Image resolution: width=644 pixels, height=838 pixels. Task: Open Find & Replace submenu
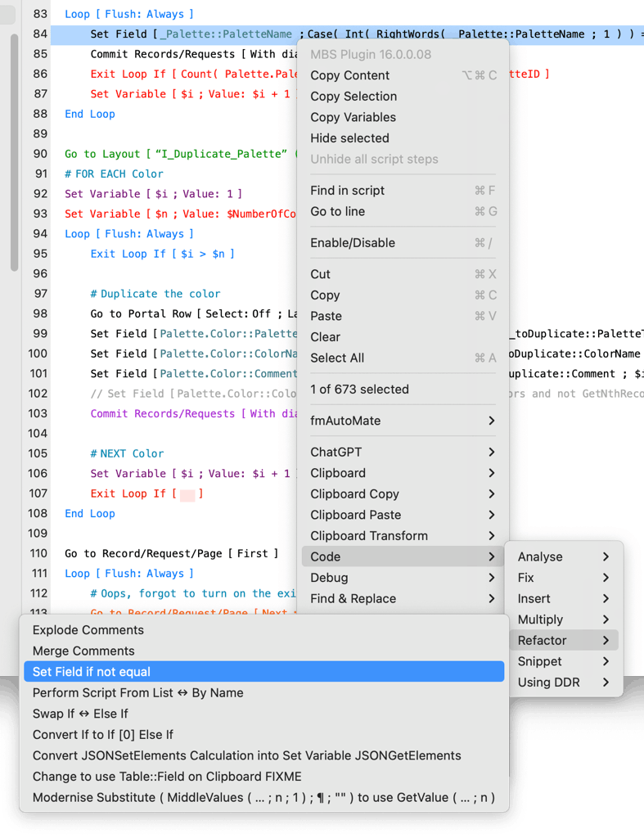click(403, 598)
